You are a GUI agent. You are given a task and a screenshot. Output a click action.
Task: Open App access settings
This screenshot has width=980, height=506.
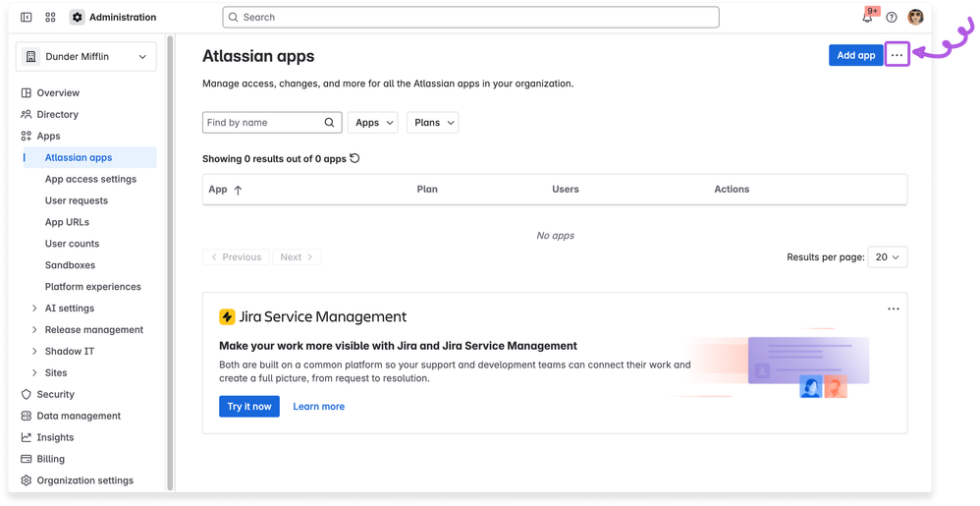point(90,179)
